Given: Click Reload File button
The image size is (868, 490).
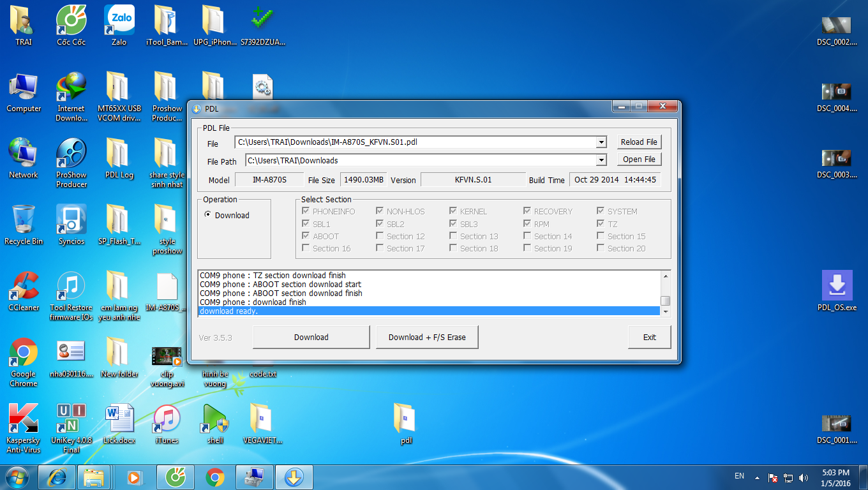Looking at the screenshot, I should click(x=639, y=142).
